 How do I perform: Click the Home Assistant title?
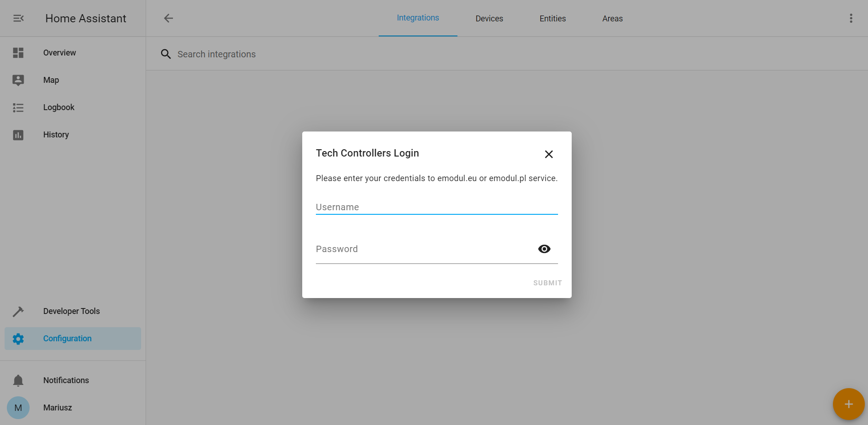[x=86, y=18]
